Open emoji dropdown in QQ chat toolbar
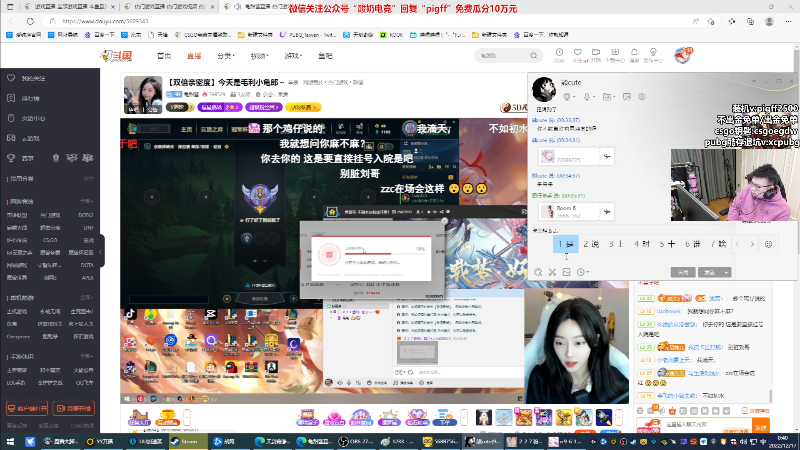 pos(568,96)
